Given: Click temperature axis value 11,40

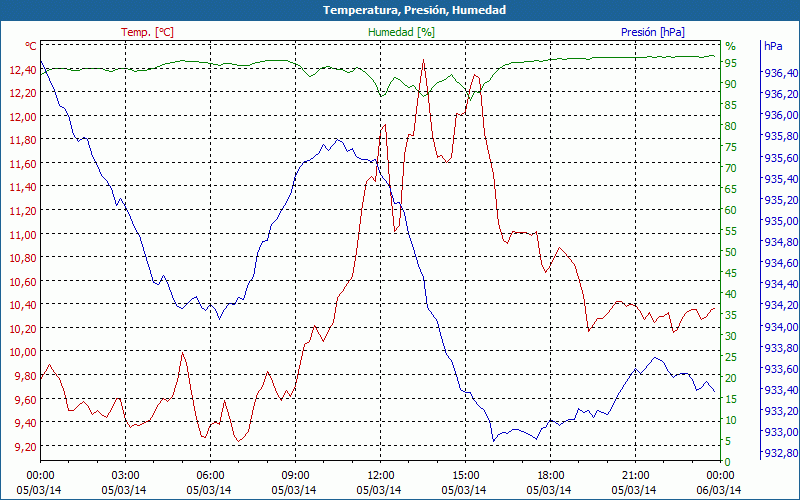Looking at the screenshot, I should point(23,187).
